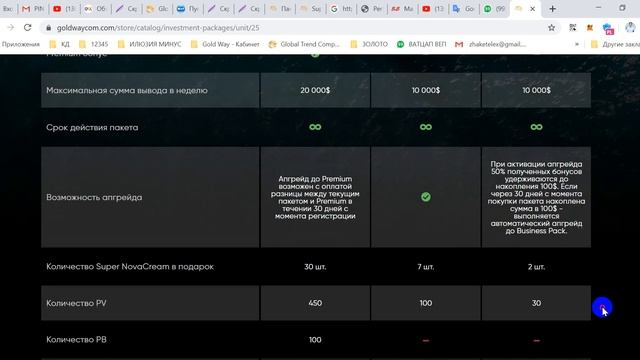Screen dimensions: 640x360
Task: Click the "7 шт." cell
Action: (x=426, y=267)
